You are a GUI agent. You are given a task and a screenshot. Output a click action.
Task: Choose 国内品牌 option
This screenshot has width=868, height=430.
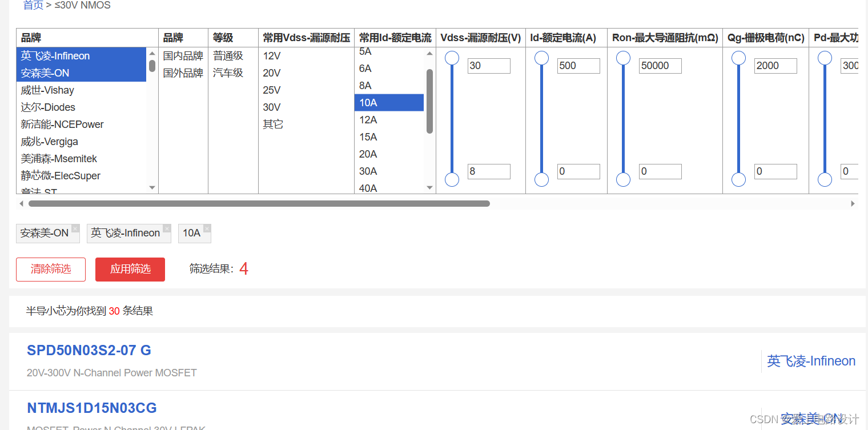[183, 56]
